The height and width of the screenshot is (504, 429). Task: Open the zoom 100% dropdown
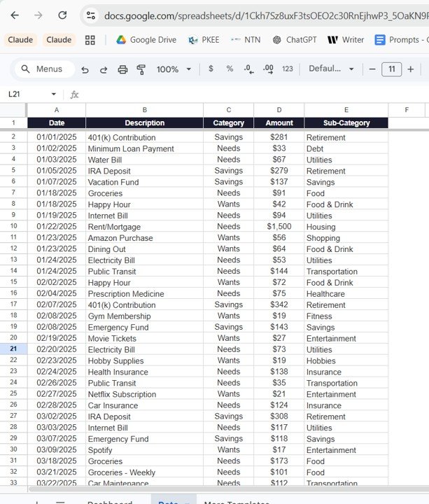tap(174, 69)
